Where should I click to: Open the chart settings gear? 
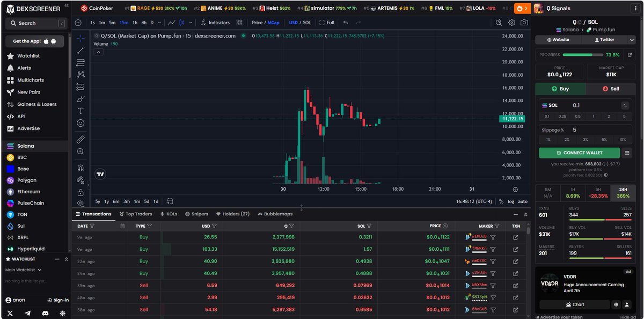click(513, 23)
